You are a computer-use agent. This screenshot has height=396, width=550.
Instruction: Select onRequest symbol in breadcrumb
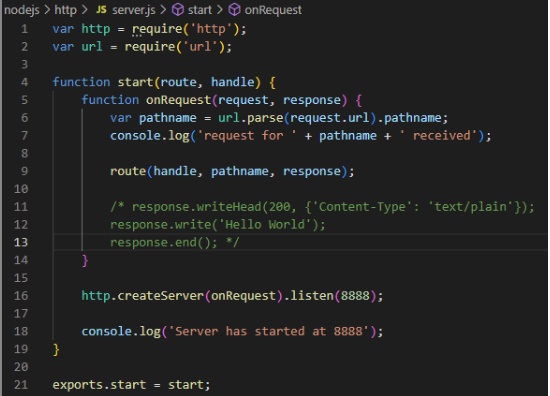pos(273,10)
